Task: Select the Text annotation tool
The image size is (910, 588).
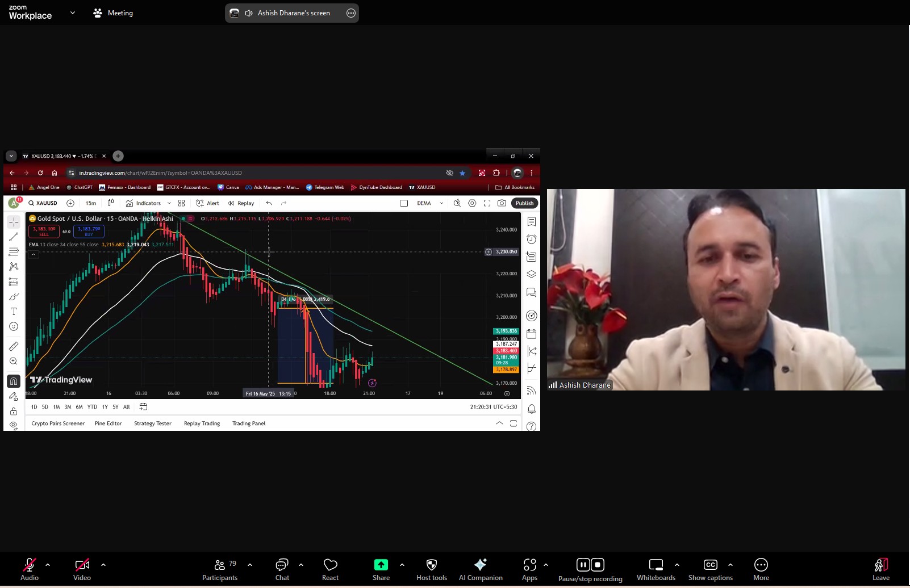Action: (14, 312)
